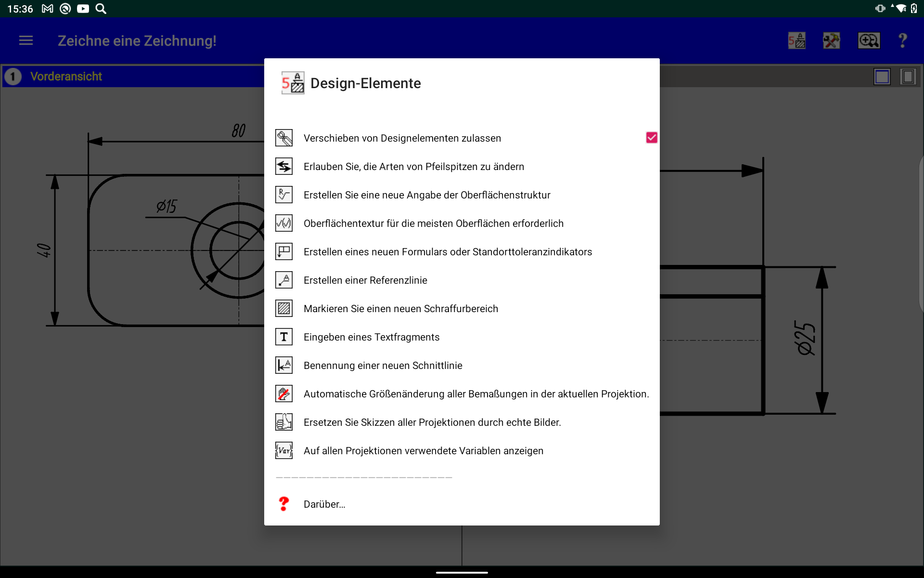This screenshot has height=578, width=924.
Task: Click the Var variables icon
Action: 284,451
